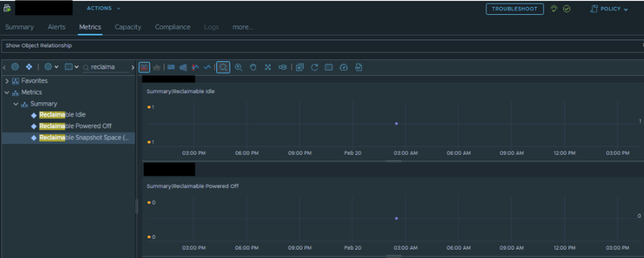The width and height of the screenshot is (644, 258).
Task: Click the remove all charts icon
Action: 299,67
